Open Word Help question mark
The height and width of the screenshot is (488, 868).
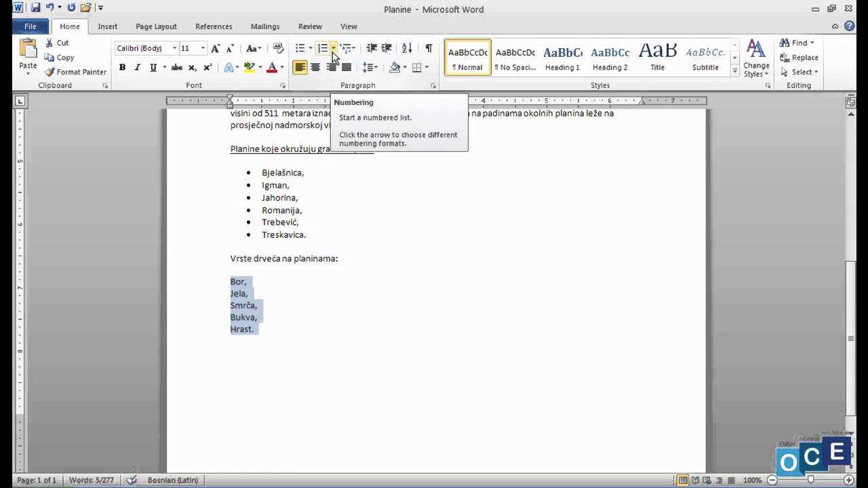pyautogui.click(x=849, y=26)
